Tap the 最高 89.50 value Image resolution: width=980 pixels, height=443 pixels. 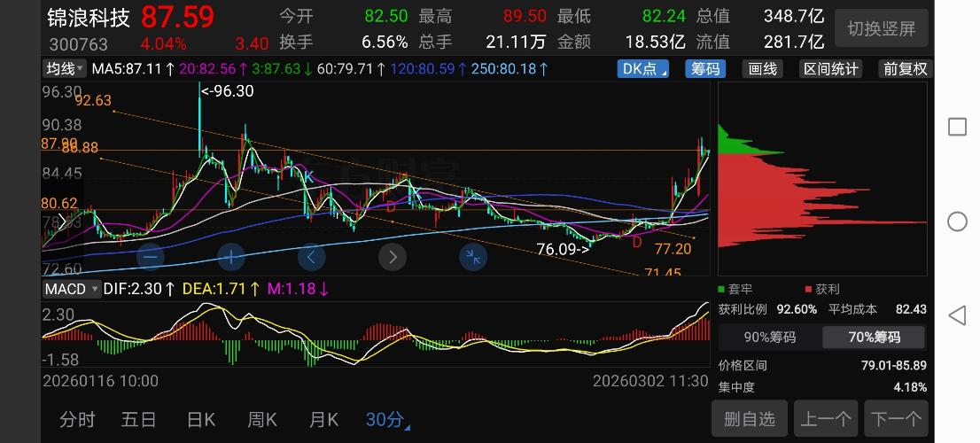(525, 16)
